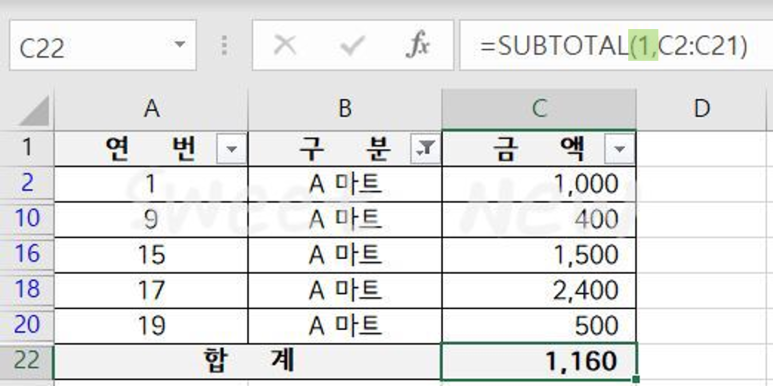Select A 마트 cell in row 10
This screenshot has width=773, height=386.
345,219
